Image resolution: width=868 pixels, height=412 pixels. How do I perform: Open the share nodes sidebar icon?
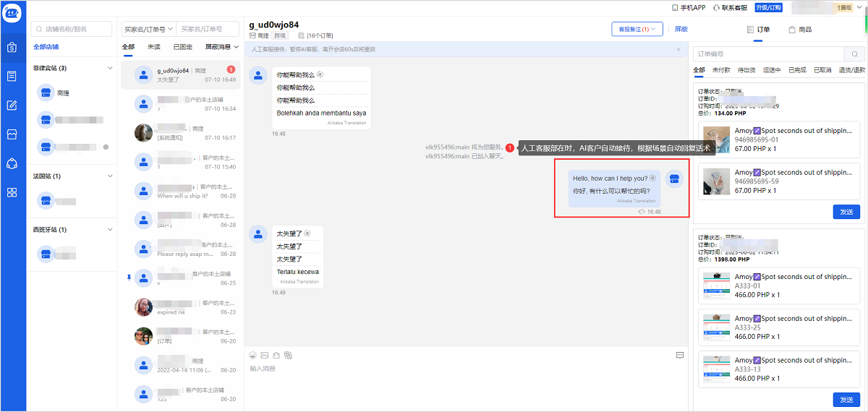pos(12,163)
